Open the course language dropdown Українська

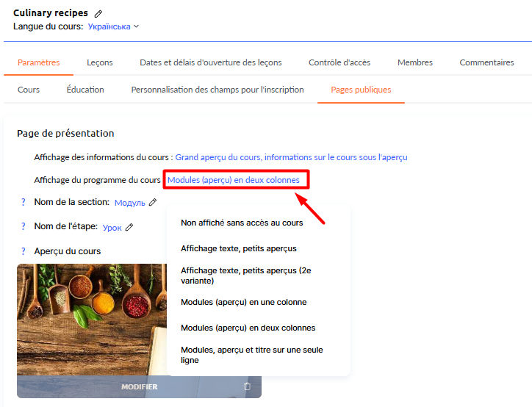pyautogui.click(x=109, y=26)
